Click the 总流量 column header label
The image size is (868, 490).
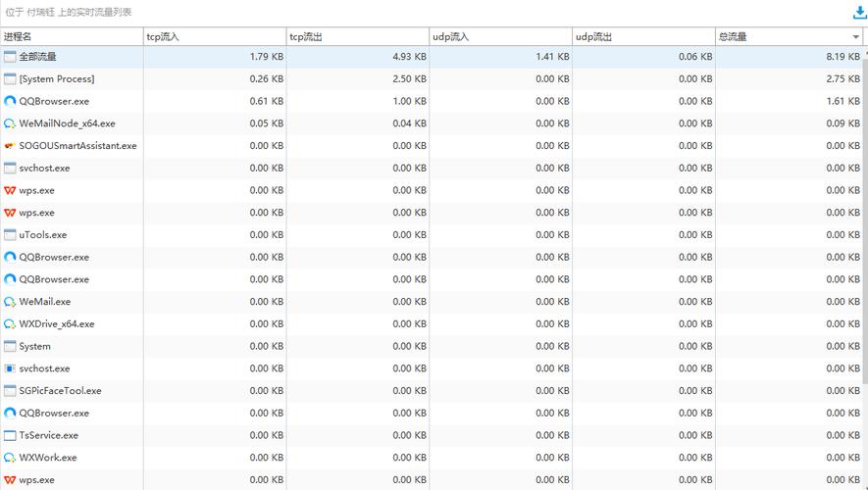pos(733,37)
